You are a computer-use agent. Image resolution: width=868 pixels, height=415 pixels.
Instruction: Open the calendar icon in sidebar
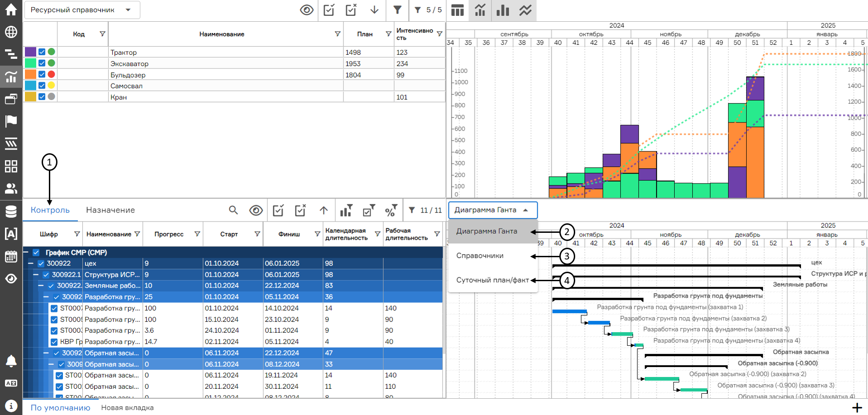point(11,256)
